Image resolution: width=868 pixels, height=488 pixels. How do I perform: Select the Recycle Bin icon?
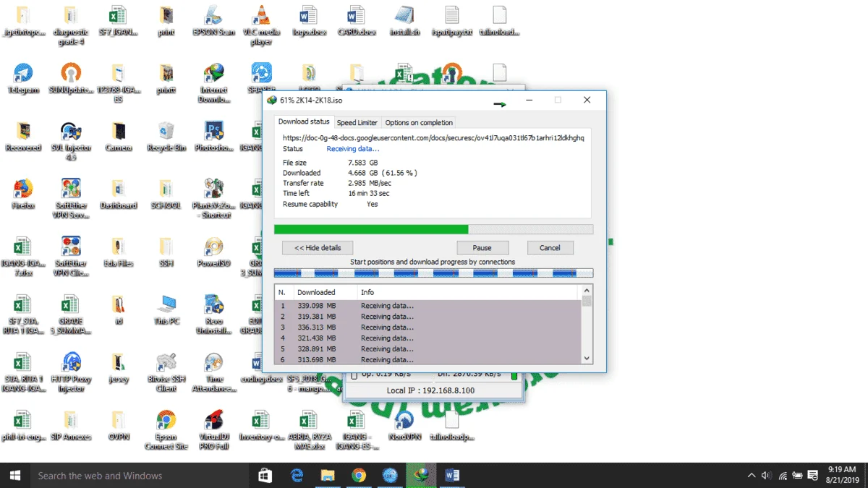(x=166, y=137)
